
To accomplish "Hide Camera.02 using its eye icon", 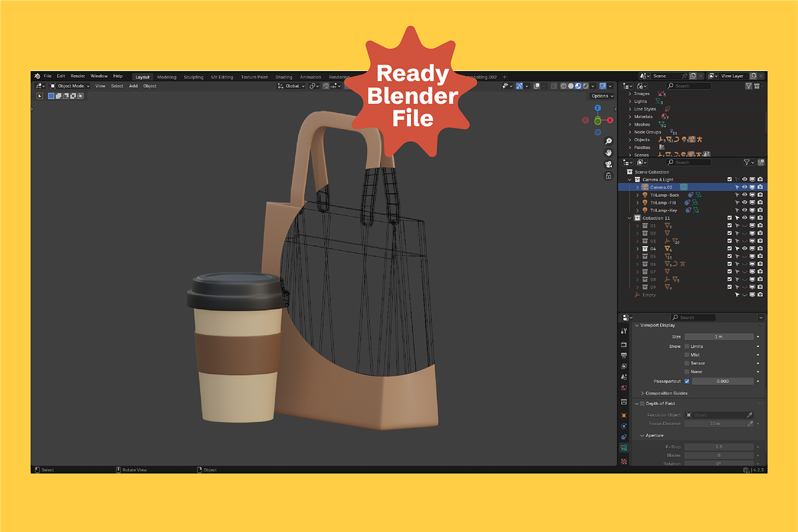I will [x=745, y=188].
